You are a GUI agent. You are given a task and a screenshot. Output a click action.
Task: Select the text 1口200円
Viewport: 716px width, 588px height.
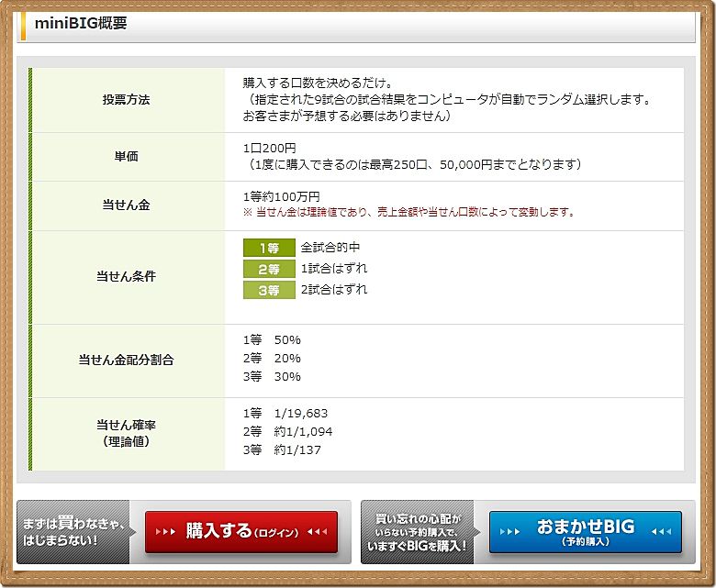pos(269,148)
